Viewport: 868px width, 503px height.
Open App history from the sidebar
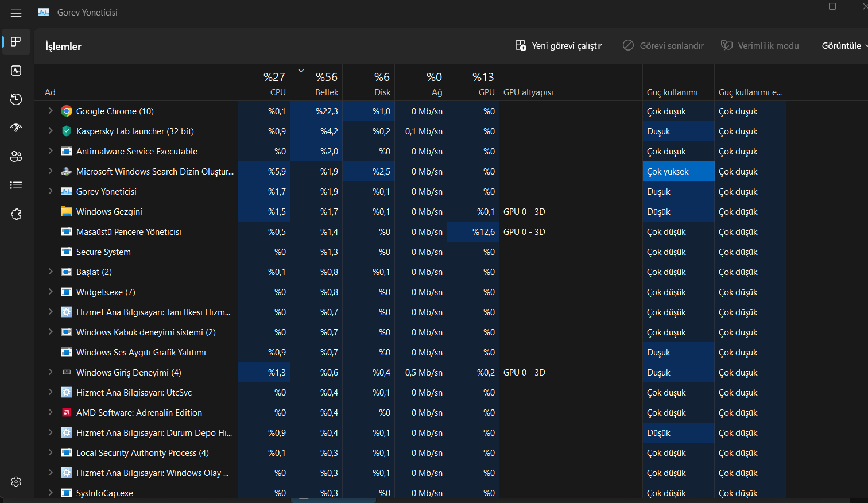16,99
